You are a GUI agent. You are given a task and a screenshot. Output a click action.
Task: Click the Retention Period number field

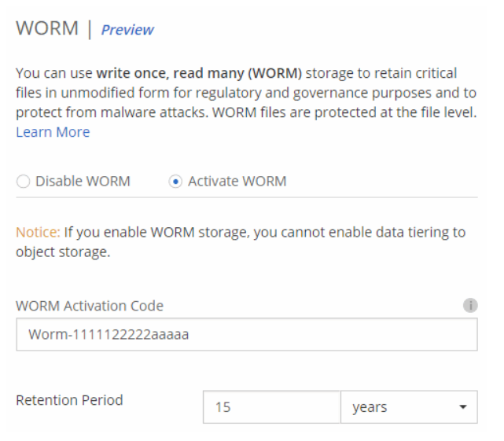click(x=271, y=408)
